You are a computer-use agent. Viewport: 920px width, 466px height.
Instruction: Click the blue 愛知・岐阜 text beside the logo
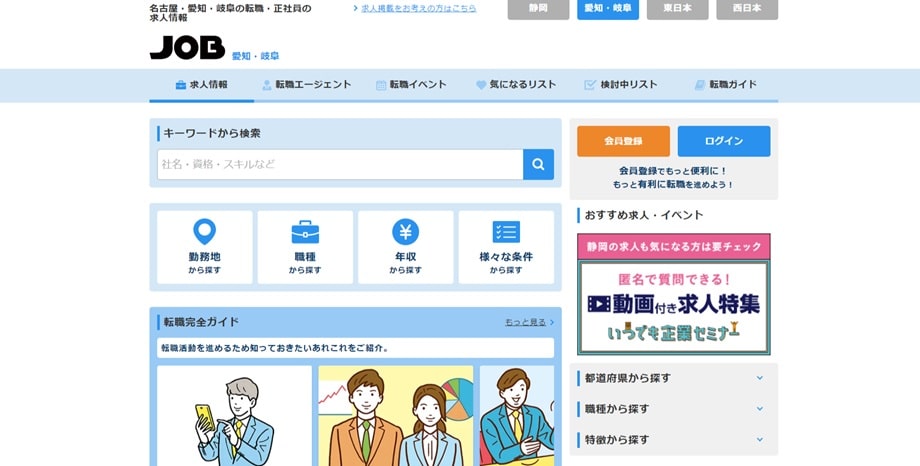(255, 56)
